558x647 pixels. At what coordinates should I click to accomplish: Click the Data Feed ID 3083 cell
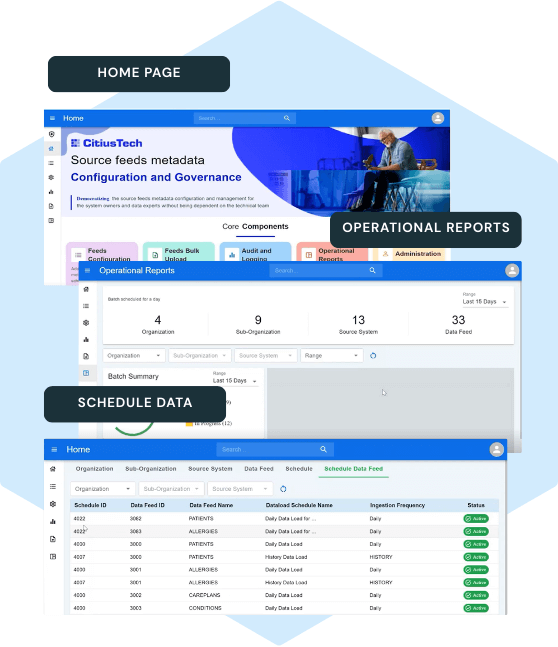click(x=135, y=531)
